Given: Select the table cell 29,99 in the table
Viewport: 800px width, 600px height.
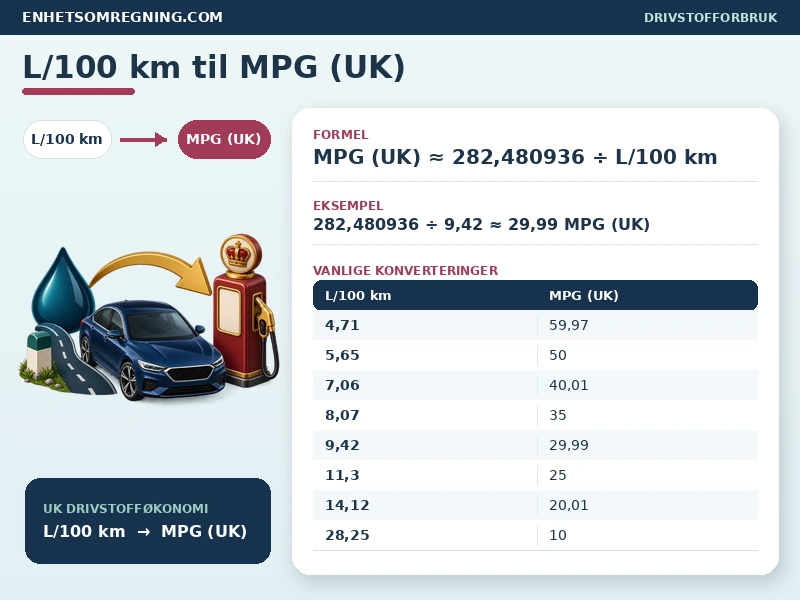Looking at the screenshot, I should point(568,445).
